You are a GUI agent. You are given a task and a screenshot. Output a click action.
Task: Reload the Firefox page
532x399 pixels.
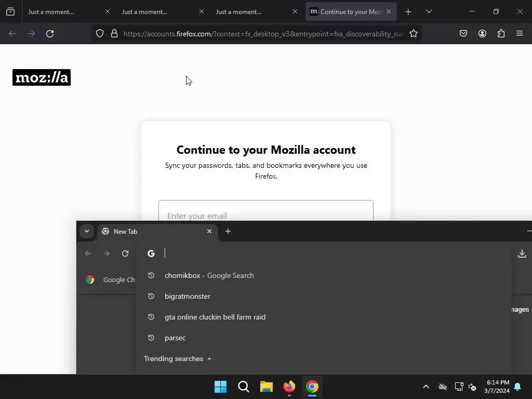pyautogui.click(x=50, y=34)
